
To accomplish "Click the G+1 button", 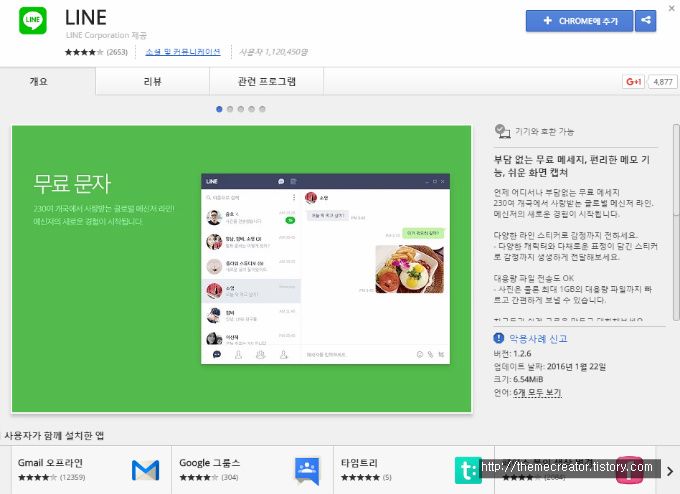I will pos(633,82).
